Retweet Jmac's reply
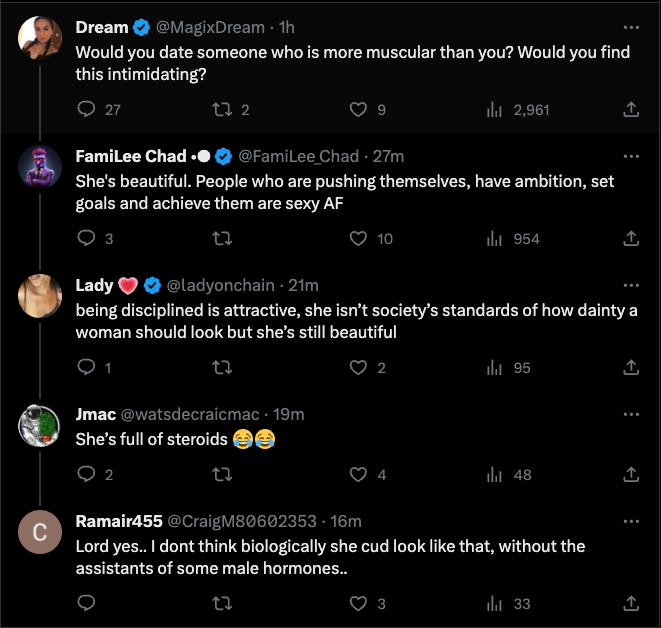 [x=222, y=475]
